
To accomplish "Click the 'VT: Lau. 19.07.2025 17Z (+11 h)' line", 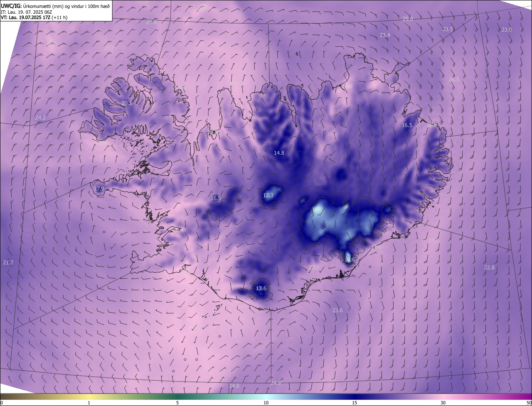I will click(x=34, y=17).
